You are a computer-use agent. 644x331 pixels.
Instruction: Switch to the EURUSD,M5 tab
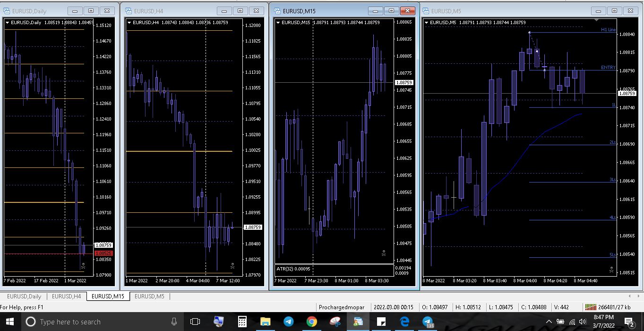tap(149, 296)
